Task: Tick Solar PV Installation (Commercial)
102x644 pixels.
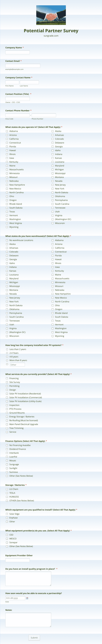Action: [x=7, y=398]
